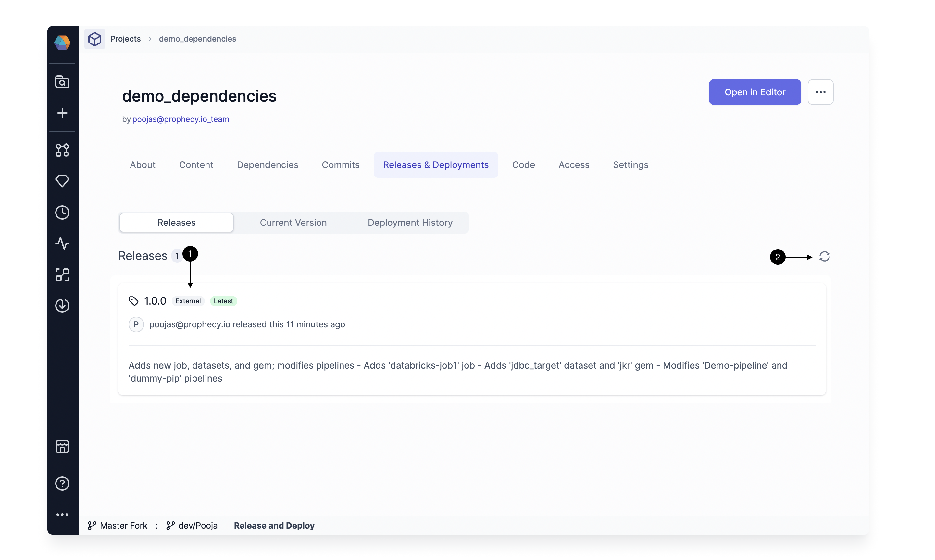Viewport: 935px width, 560px height.
Task: Click the P user avatar in the release card
Action: coord(136,324)
